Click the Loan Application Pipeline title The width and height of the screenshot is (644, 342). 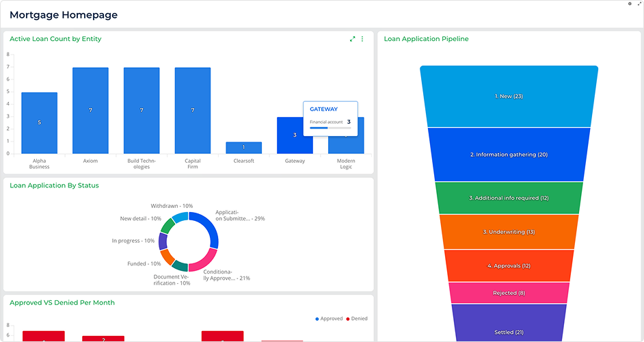pyautogui.click(x=426, y=39)
